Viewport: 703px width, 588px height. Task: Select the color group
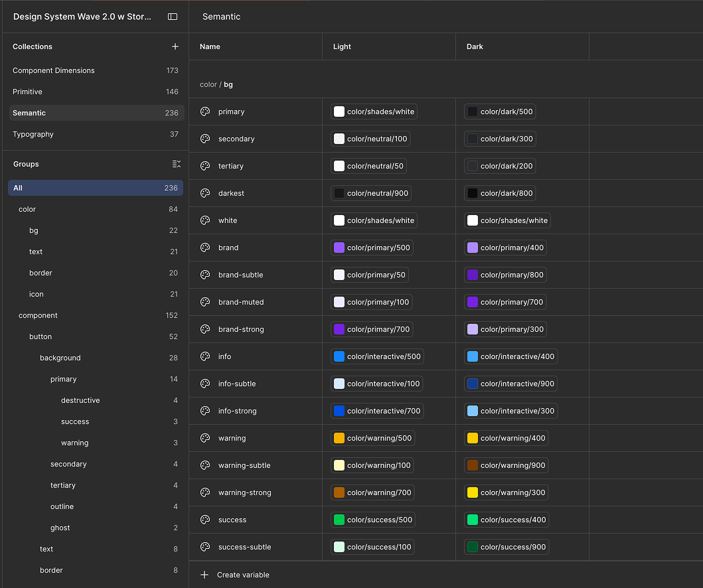pos(96,209)
